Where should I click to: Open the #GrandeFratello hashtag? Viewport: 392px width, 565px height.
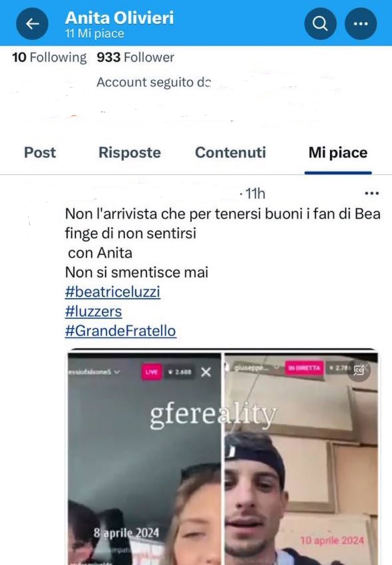coord(120,331)
